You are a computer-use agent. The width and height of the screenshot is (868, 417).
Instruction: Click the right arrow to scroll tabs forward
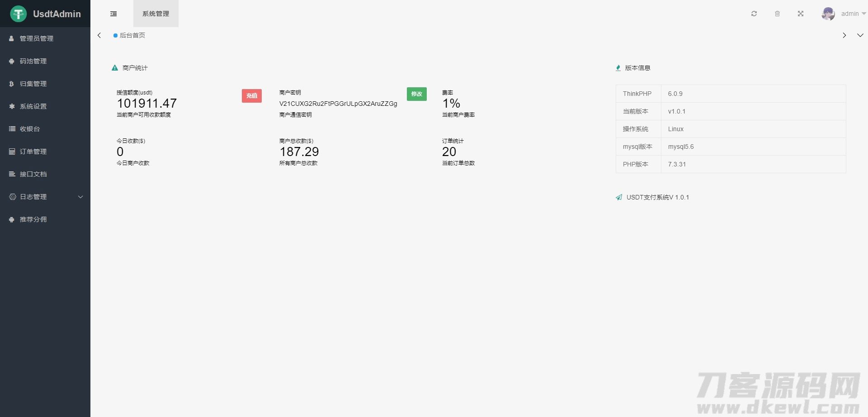[844, 35]
